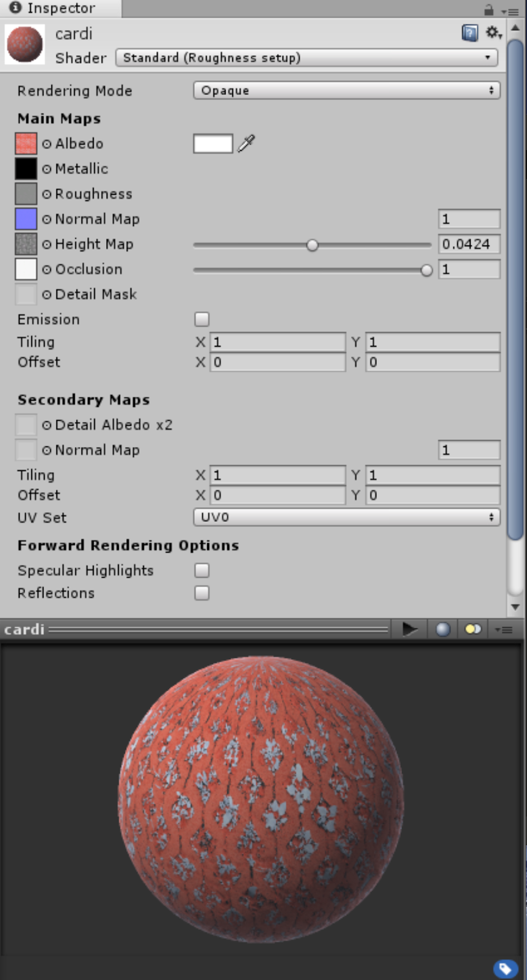Open the UV Set dropdown
This screenshot has width=527, height=980.
tap(347, 517)
